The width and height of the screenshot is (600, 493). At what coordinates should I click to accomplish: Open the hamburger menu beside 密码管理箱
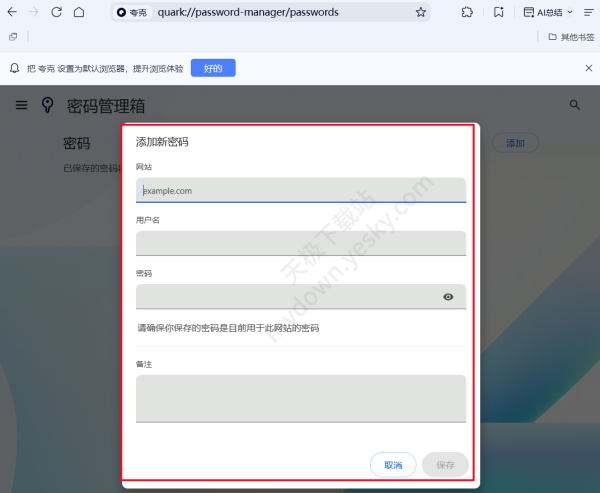tap(21, 105)
